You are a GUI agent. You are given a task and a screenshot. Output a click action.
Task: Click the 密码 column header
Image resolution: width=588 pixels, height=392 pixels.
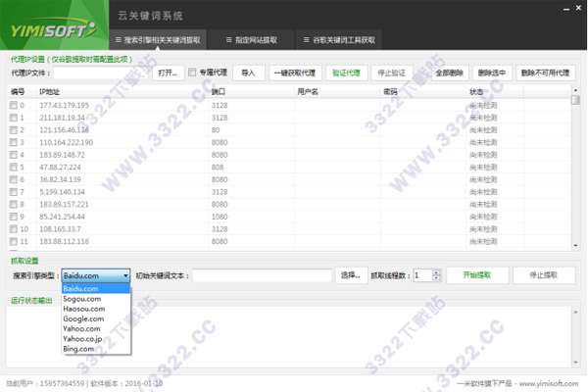tap(423, 91)
